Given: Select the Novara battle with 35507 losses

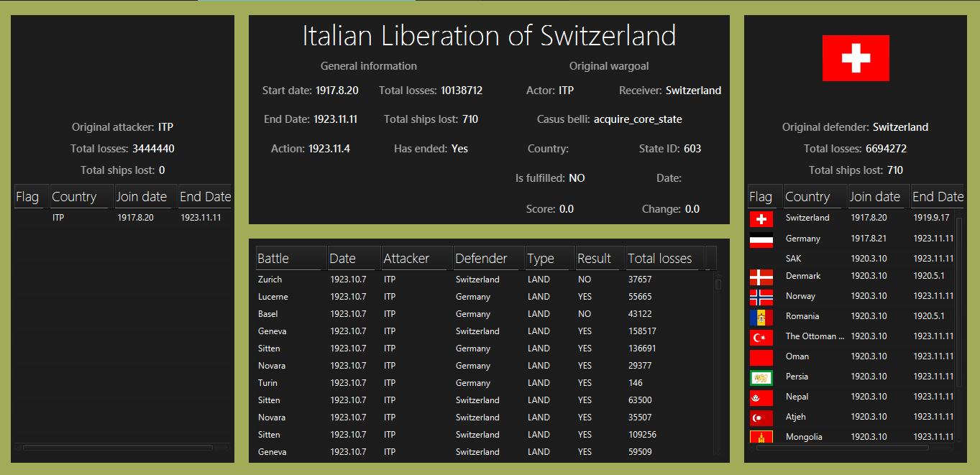Looking at the screenshot, I should (484, 418).
